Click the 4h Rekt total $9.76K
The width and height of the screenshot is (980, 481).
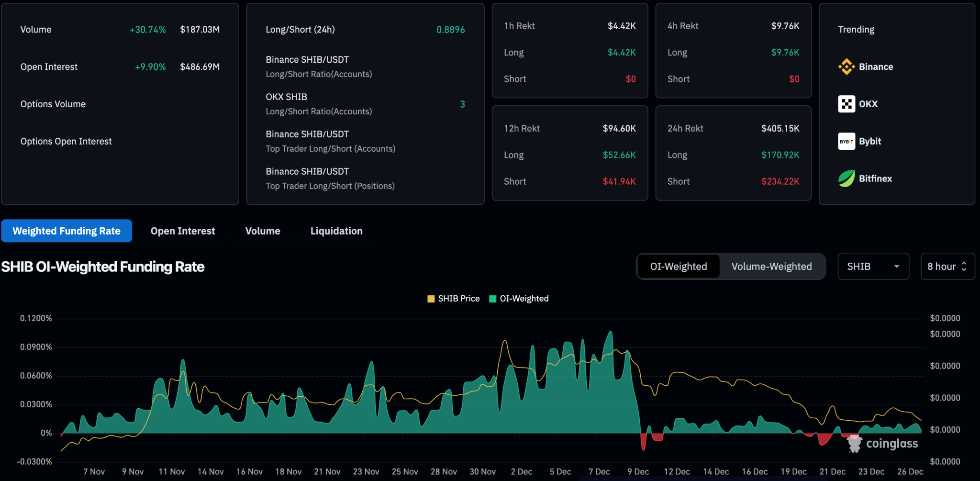[785, 26]
